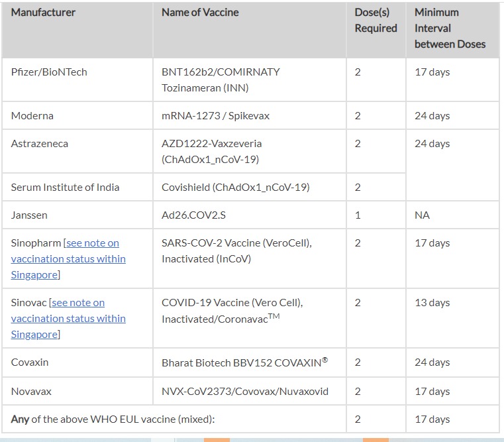Select the Janssen manufacturer cell
The image size is (504, 442).
(30, 215)
